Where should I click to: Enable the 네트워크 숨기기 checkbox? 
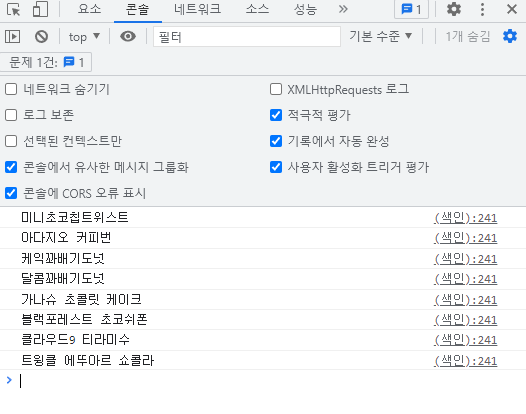tap(11, 89)
